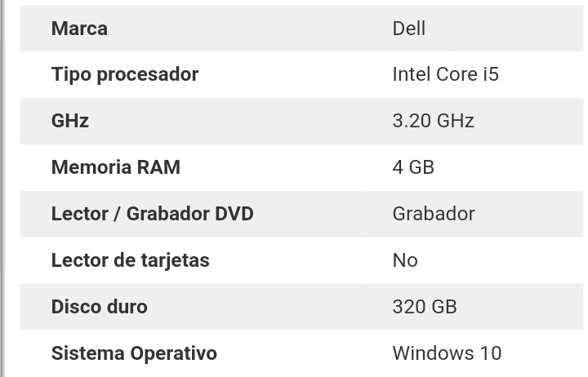
Task: Select the Intel Core i5 value
Action: [445, 74]
